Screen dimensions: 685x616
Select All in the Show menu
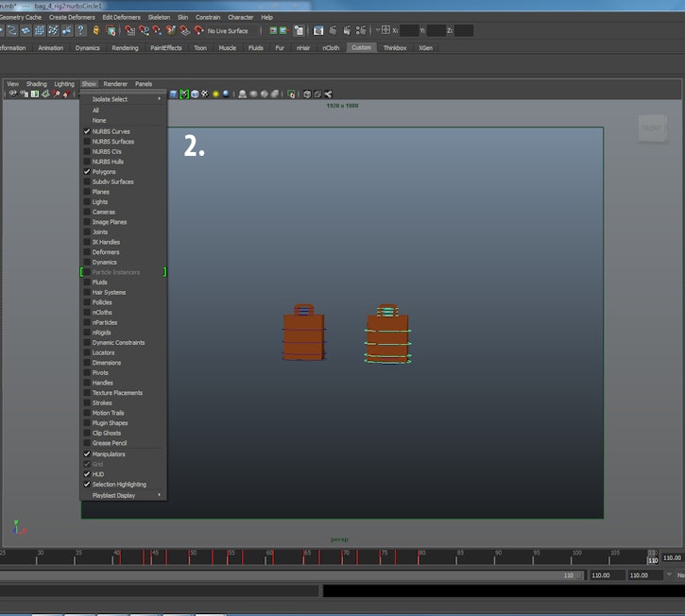coord(95,111)
